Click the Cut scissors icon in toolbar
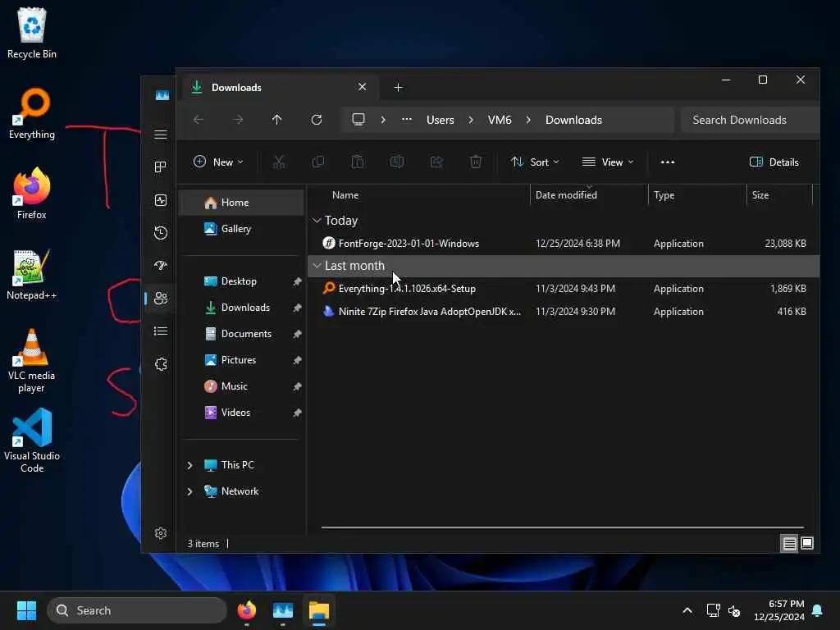This screenshot has width=840, height=630. 279,162
